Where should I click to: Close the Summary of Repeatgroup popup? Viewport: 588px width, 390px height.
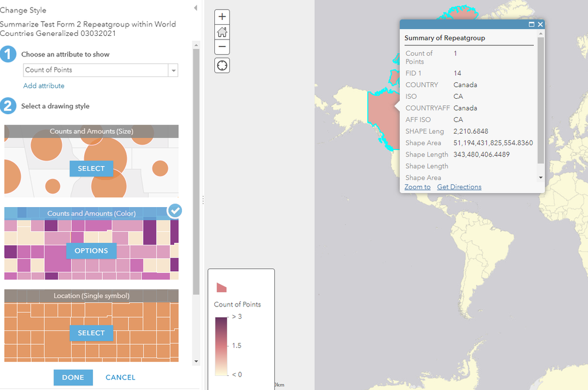coord(540,24)
